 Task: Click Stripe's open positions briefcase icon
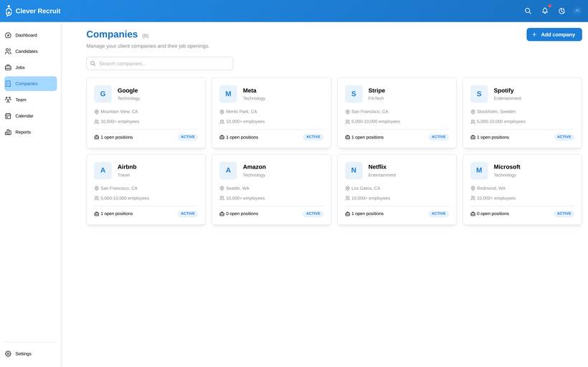pyautogui.click(x=347, y=137)
